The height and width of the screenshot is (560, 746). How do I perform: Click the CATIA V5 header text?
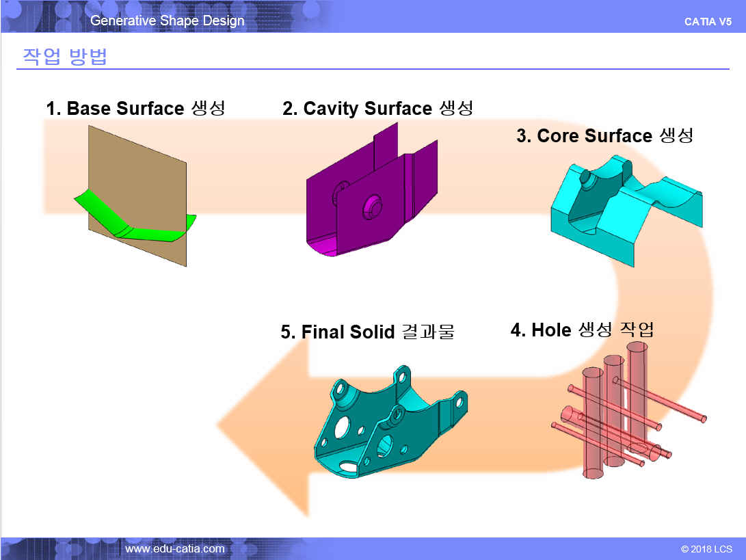point(708,21)
